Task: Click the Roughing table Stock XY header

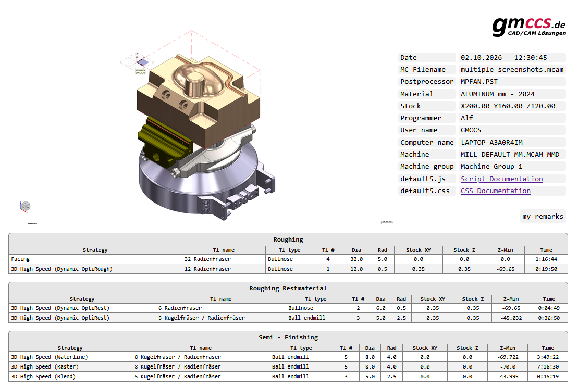Action: 419,250
